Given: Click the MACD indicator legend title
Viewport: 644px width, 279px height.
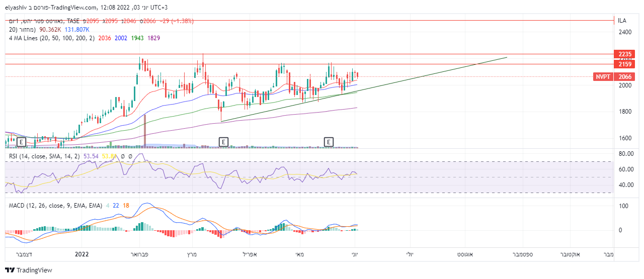Looking at the screenshot, I should tap(55, 206).
